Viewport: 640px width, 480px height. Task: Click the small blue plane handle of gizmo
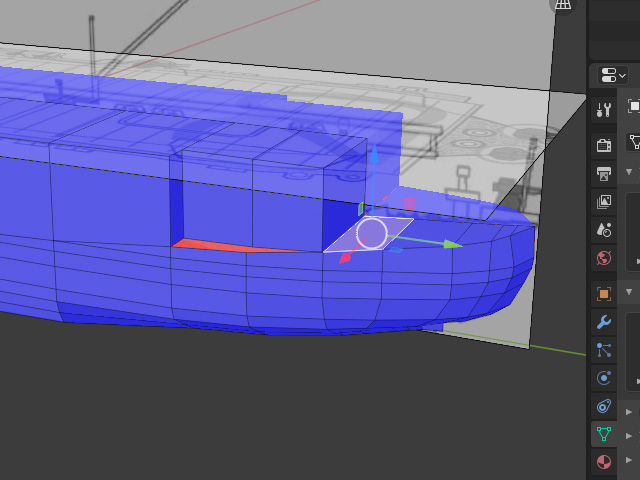point(396,250)
